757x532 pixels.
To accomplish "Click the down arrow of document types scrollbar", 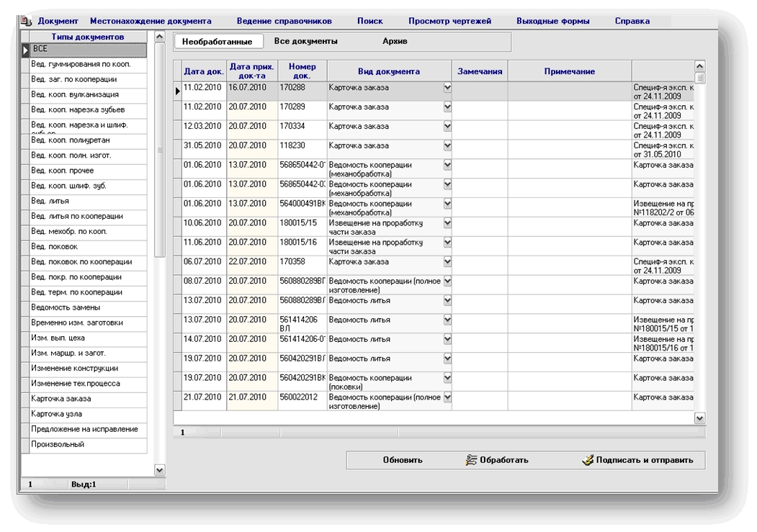I will click(x=159, y=470).
